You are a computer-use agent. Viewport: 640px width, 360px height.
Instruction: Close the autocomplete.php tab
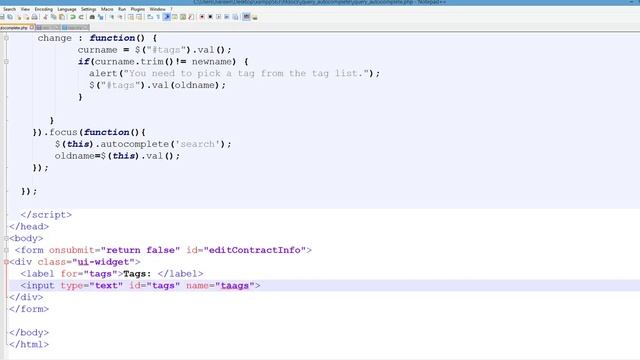pos(32,27)
